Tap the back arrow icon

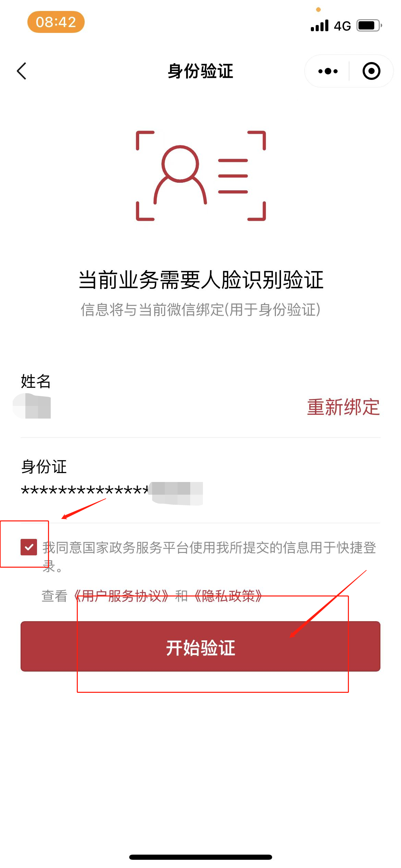tap(22, 71)
